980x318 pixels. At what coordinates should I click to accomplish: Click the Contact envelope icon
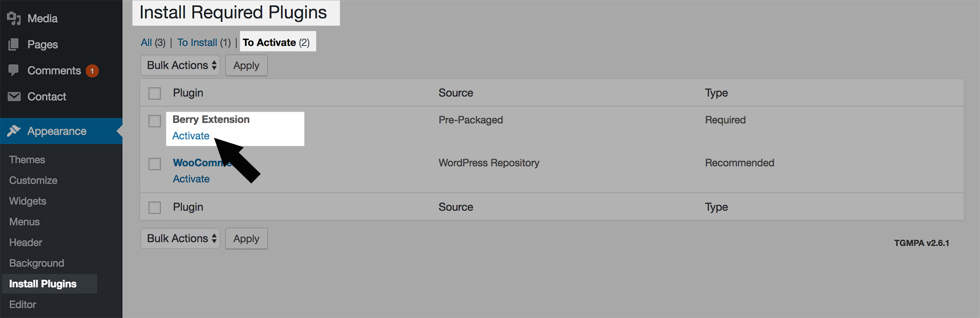(14, 96)
